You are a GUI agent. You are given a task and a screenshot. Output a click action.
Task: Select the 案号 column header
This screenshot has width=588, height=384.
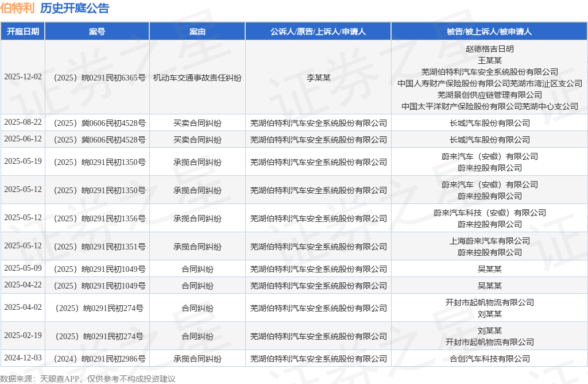click(x=97, y=32)
